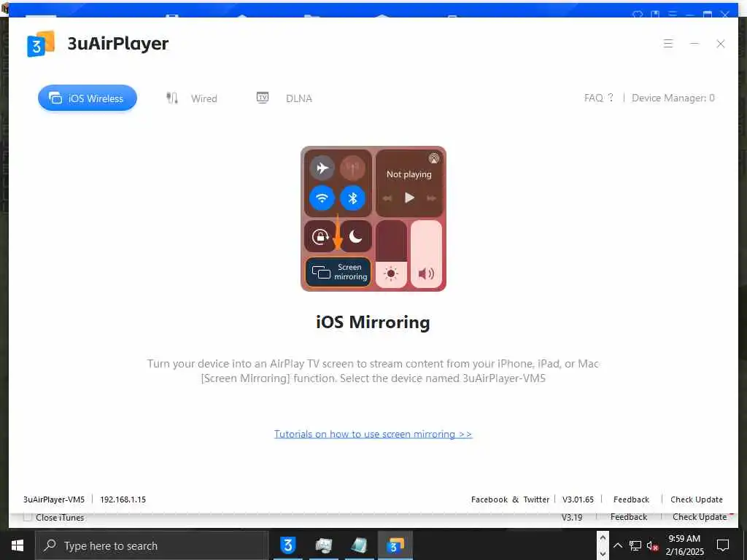Switch to the Wired tab
Image resolution: width=747 pixels, height=560 pixels.
click(192, 98)
